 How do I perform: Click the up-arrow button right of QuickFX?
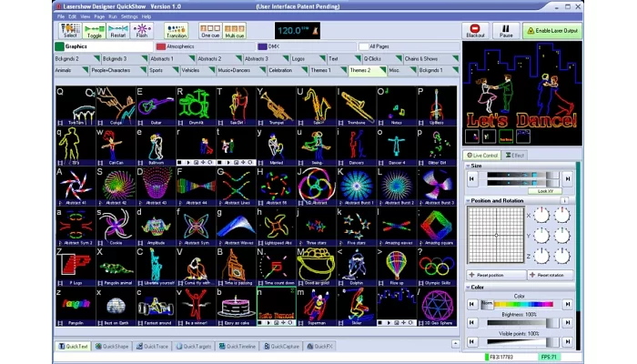pos(455,344)
